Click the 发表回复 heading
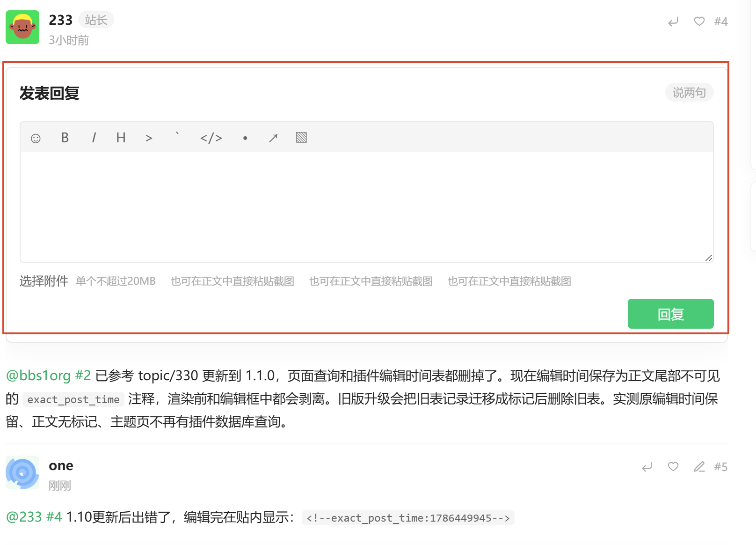 [x=49, y=93]
